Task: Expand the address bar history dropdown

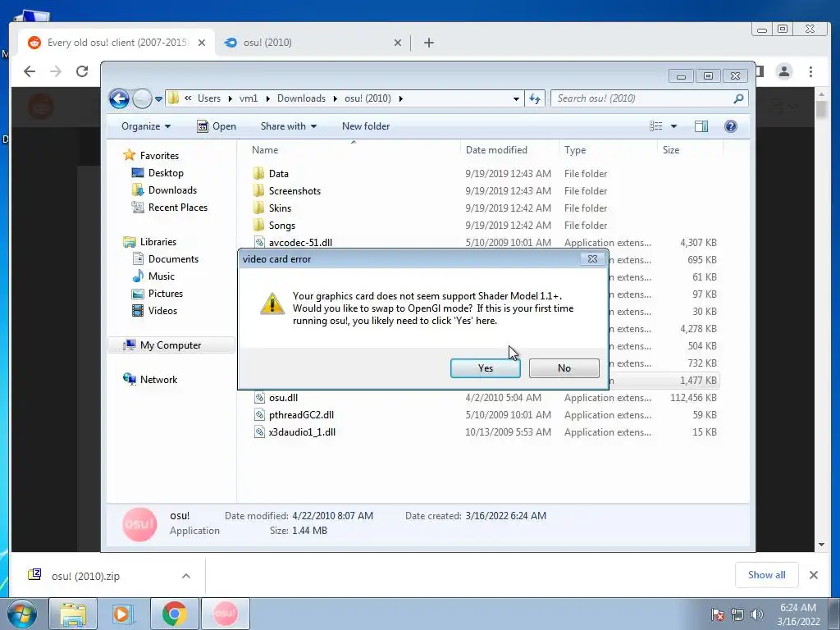Action: 516,98
